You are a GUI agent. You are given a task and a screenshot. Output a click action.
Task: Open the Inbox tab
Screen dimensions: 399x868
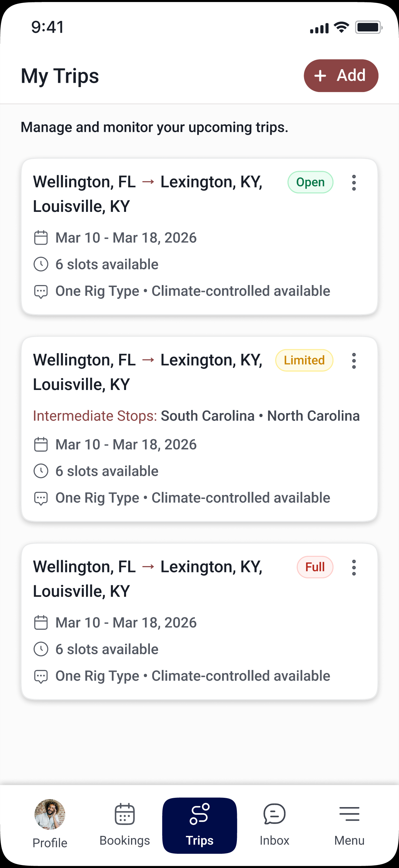(274, 824)
